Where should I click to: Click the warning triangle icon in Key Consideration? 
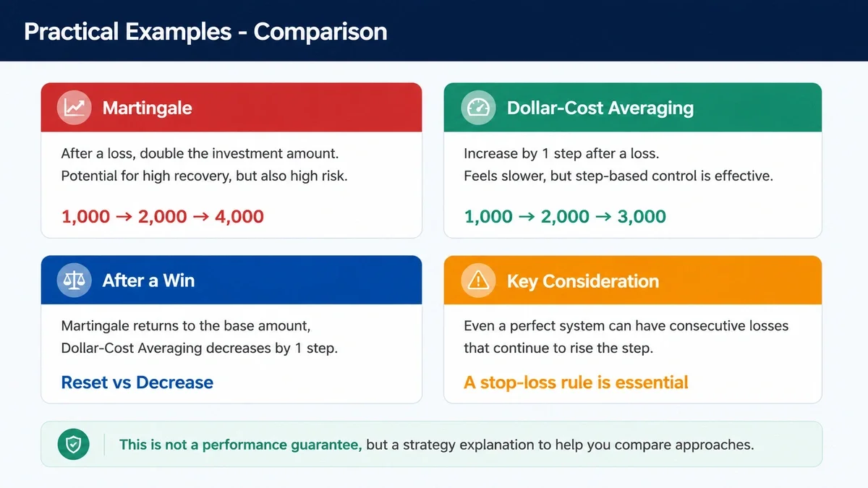click(478, 281)
